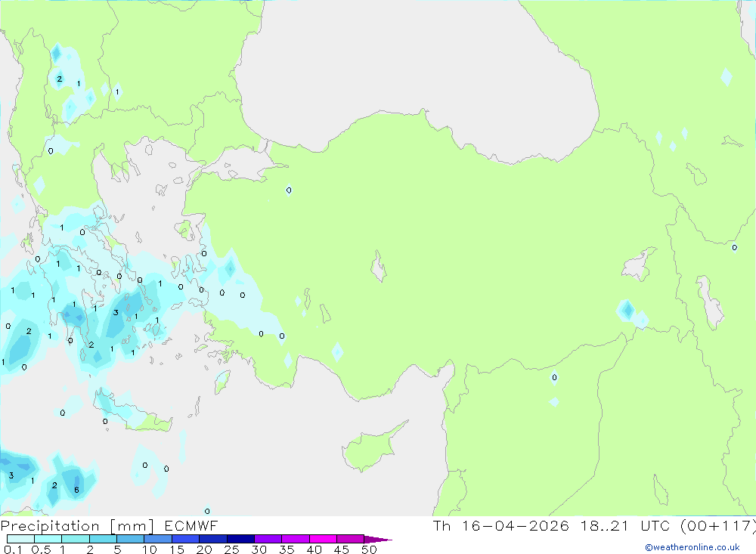Pick the 10–15 mm legend color swatch
This screenshot has height=554, width=756.
point(158,539)
